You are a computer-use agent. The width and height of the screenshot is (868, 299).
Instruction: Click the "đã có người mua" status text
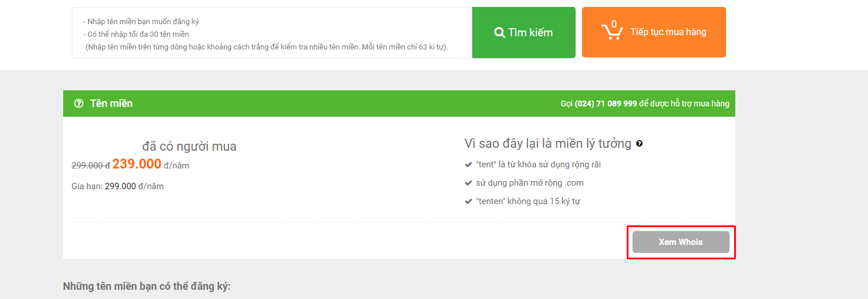[190, 147]
